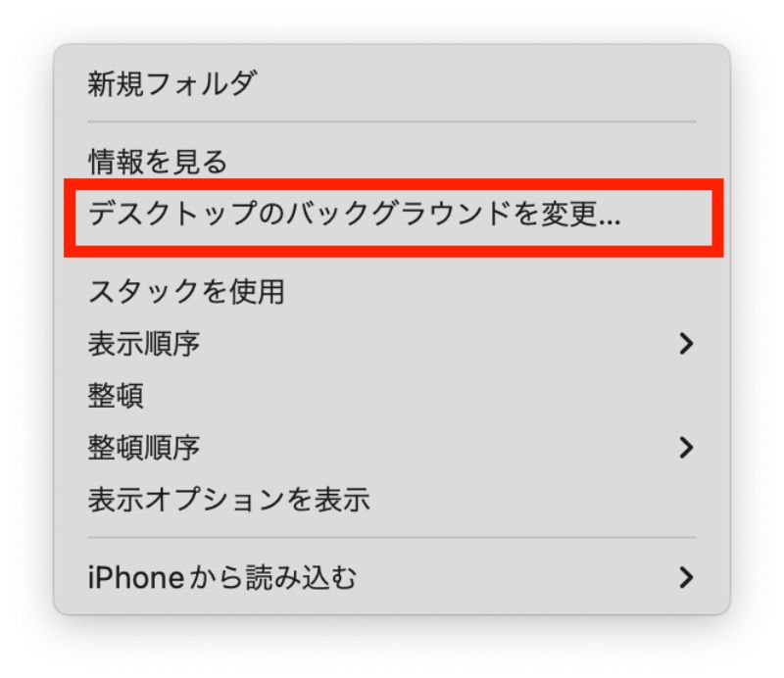Expand the arrow beside iPhoneから読み込む
The image size is (784, 678).
click(687, 577)
